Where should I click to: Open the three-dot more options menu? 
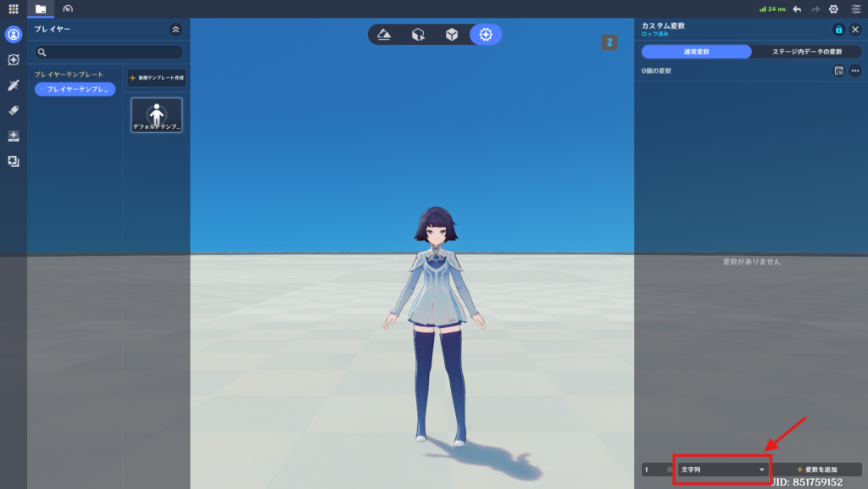855,71
